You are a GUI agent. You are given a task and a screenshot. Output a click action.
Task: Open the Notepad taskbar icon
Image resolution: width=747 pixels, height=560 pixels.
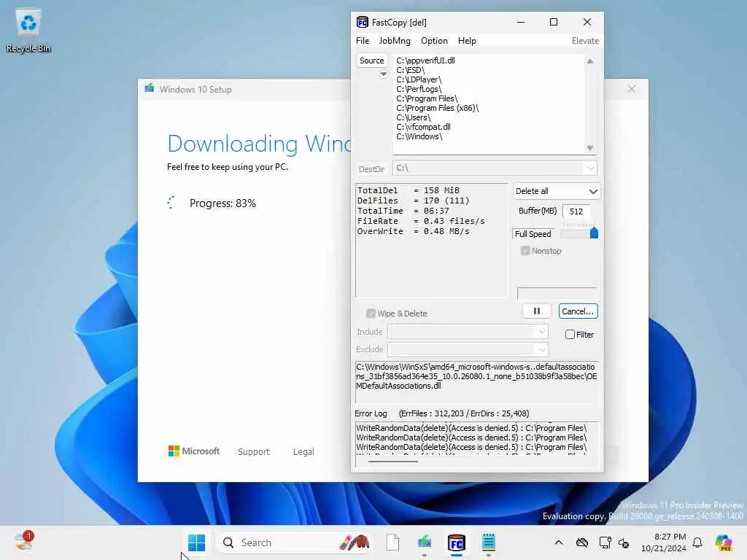click(488, 542)
